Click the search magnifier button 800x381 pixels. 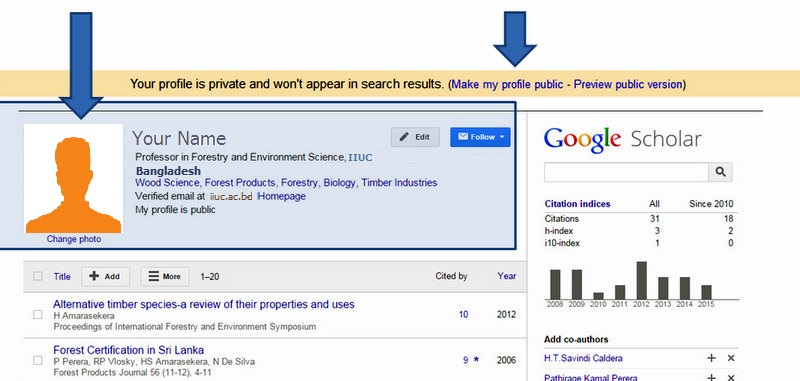click(x=720, y=172)
